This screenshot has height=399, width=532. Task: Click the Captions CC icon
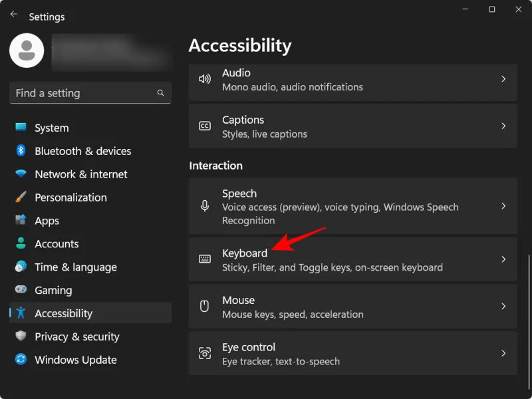click(x=206, y=126)
